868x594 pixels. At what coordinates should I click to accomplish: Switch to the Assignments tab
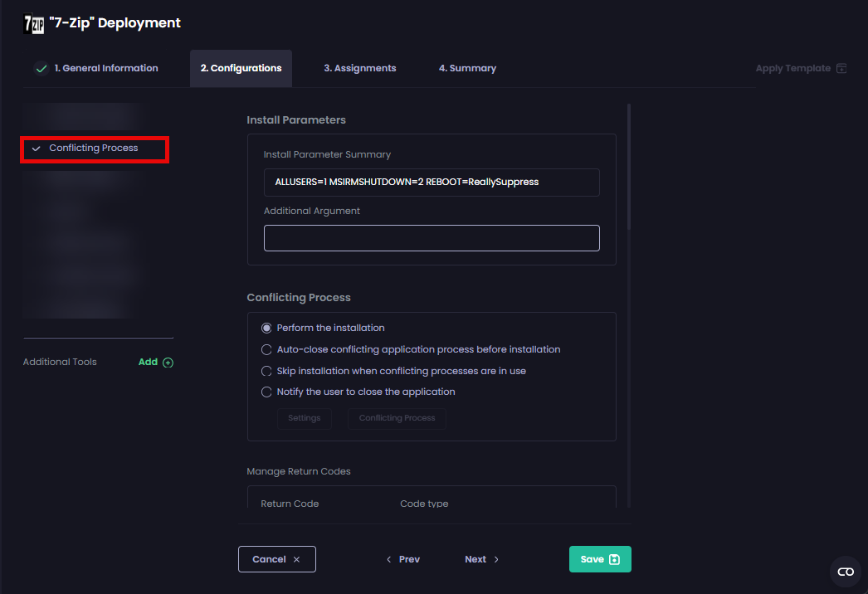pos(359,68)
